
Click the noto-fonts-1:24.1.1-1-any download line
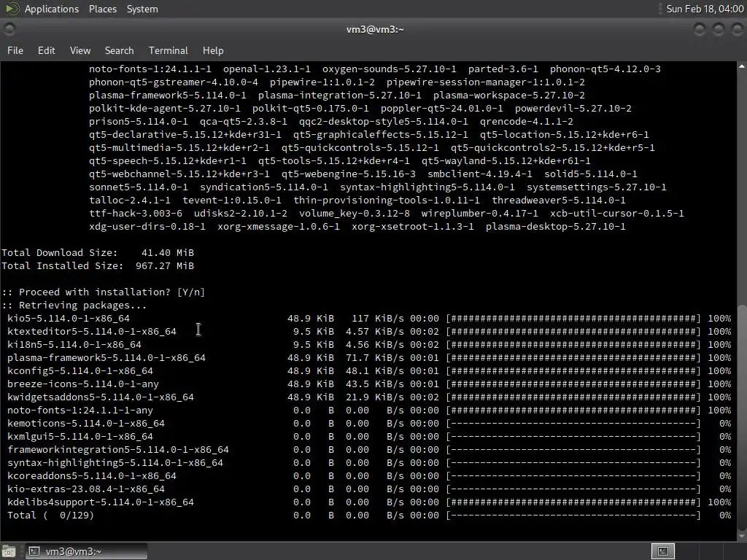pos(368,410)
